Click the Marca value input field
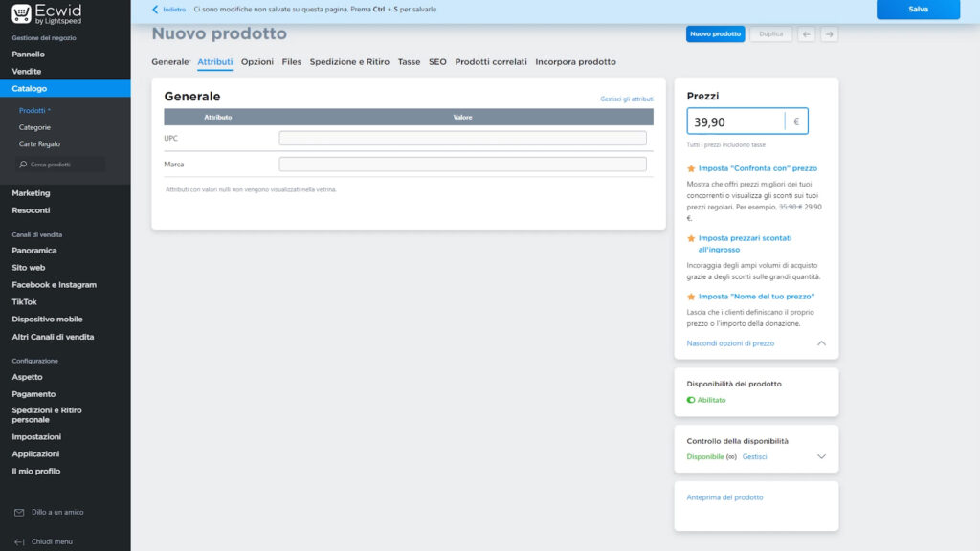This screenshot has width=980, height=551. click(462, 165)
